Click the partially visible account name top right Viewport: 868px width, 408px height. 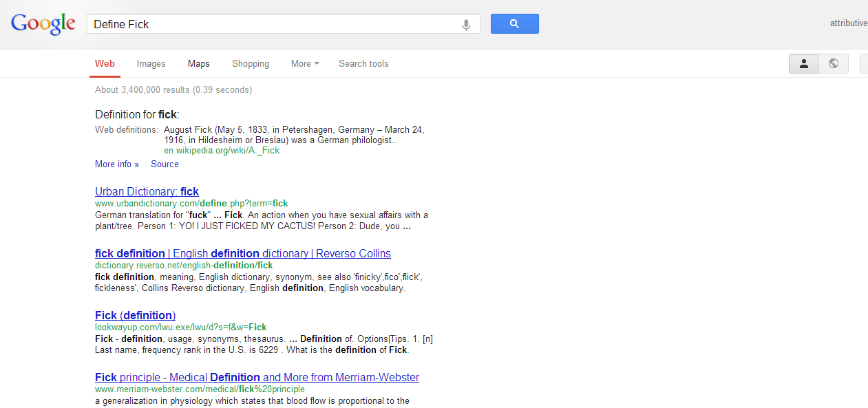(x=849, y=23)
